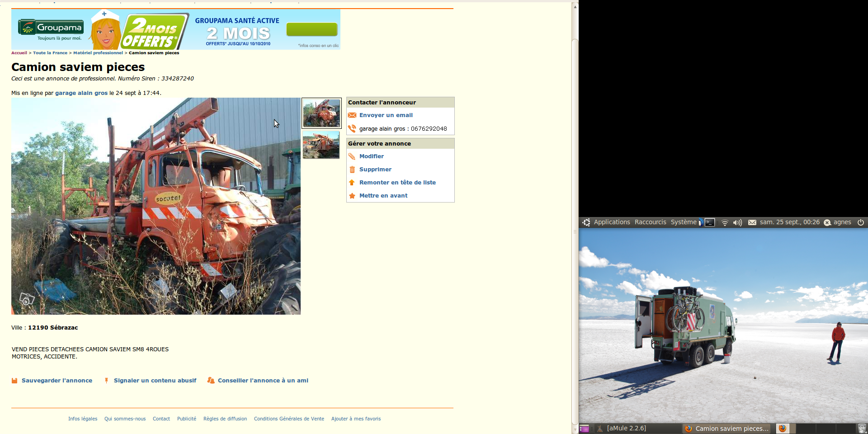Open the Système menu
The image size is (868, 434).
683,222
